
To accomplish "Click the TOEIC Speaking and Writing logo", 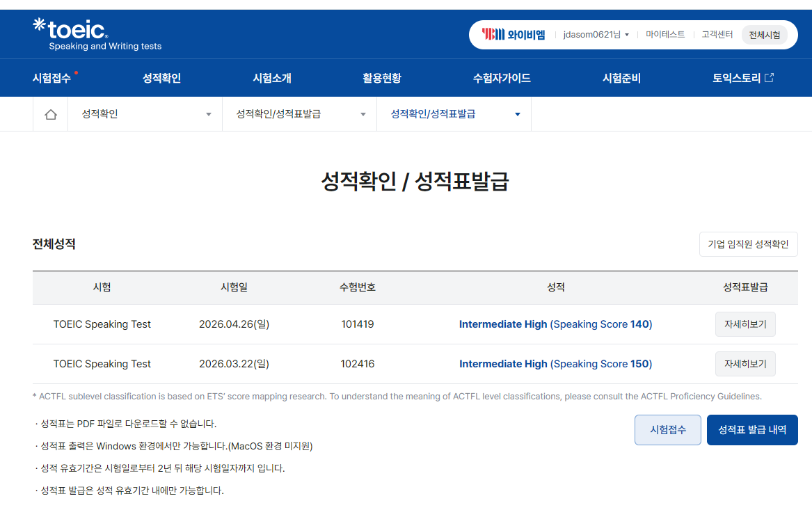I will point(97,35).
